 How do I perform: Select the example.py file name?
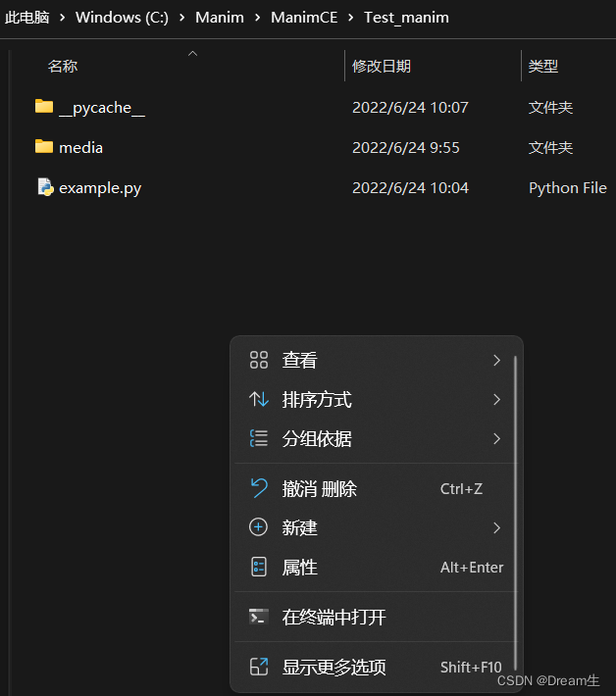(x=100, y=188)
